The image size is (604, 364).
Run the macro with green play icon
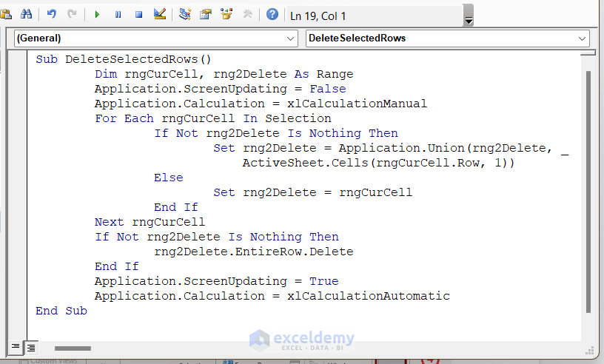coord(97,15)
